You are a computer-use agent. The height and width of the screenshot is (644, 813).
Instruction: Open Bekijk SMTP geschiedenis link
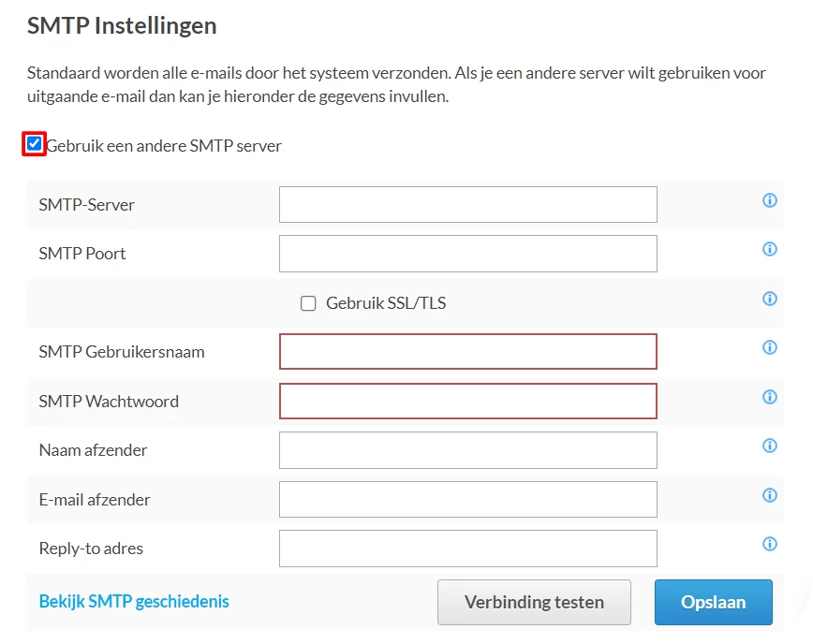point(134,601)
